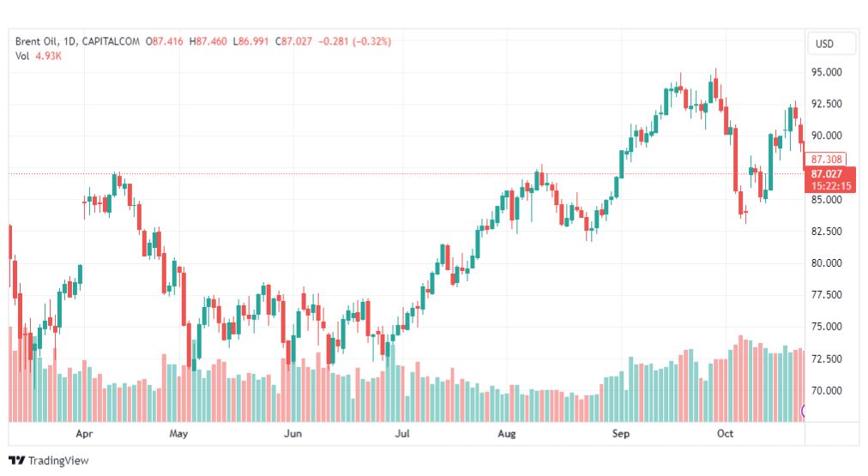Click the Sep label on time axis
The height and width of the screenshot is (476, 868).
click(x=621, y=433)
